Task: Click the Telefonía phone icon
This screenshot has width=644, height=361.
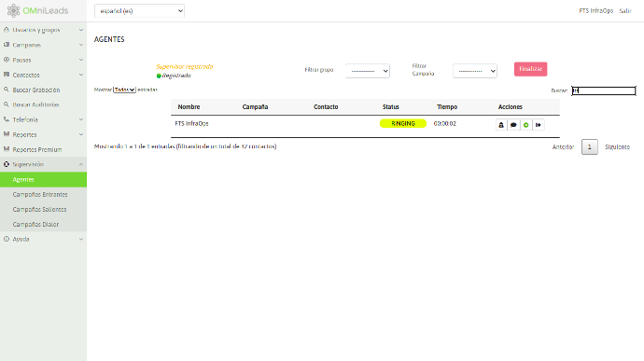Action: click(7, 119)
